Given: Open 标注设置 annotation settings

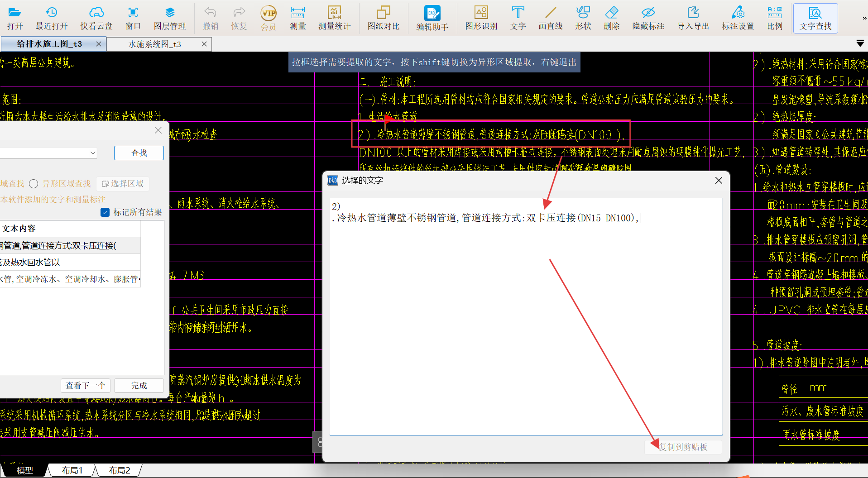Looking at the screenshot, I should click(738, 18).
